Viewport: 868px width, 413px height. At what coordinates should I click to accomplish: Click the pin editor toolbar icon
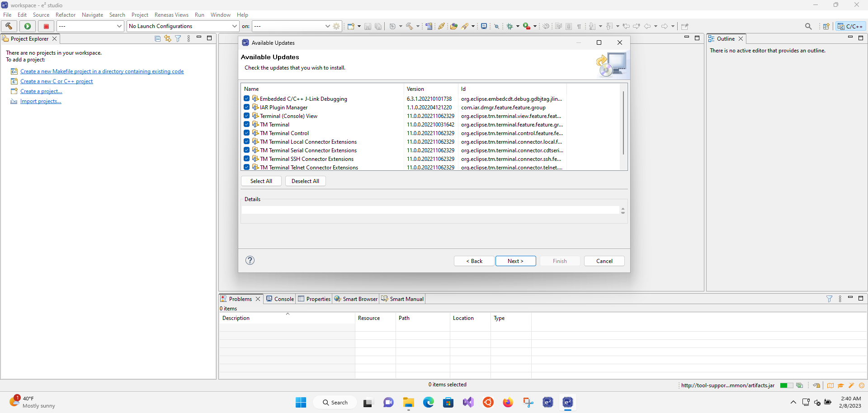[684, 26]
